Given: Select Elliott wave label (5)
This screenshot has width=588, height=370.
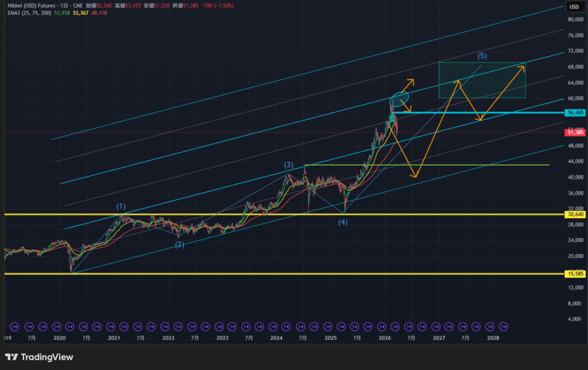Looking at the screenshot, I should pos(482,56).
